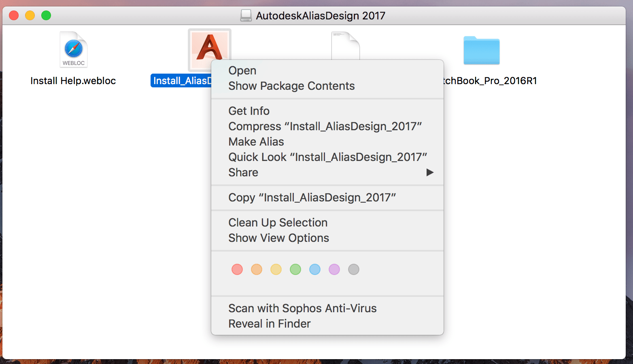Select Get Info from the context menu

pos(249,110)
